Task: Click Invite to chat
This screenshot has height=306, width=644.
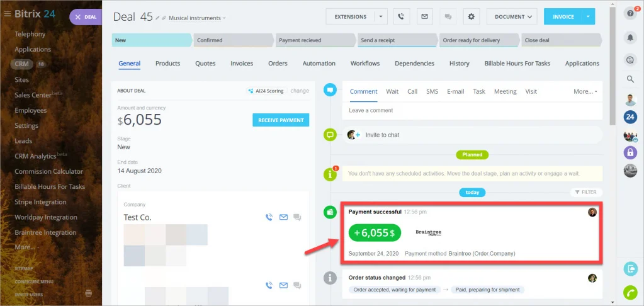Action: pos(382,135)
